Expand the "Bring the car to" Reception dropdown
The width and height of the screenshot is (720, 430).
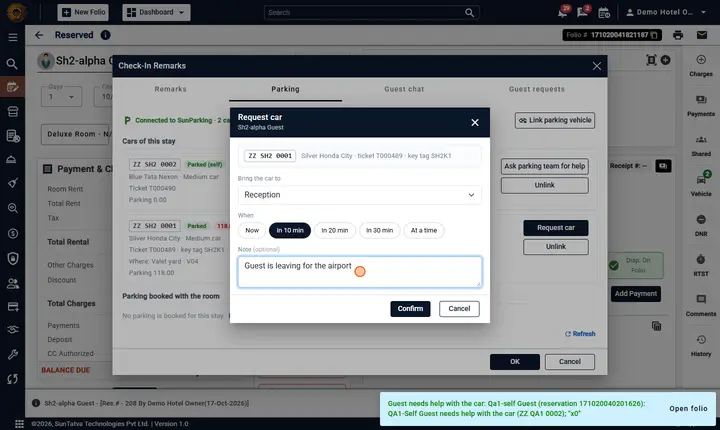click(x=360, y=195)
